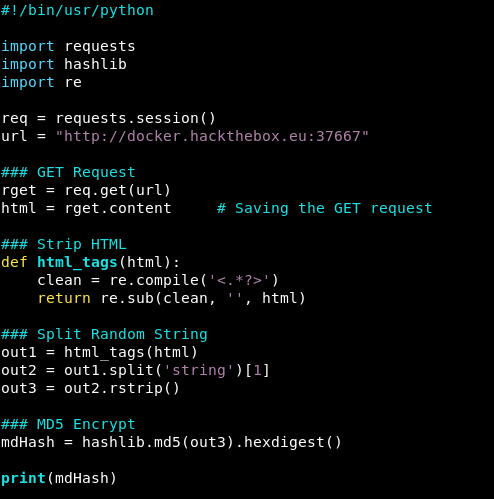Click rget.content on the html line
Image resolution: width=494 pixels, height=499 pixels.
(118, 208)
